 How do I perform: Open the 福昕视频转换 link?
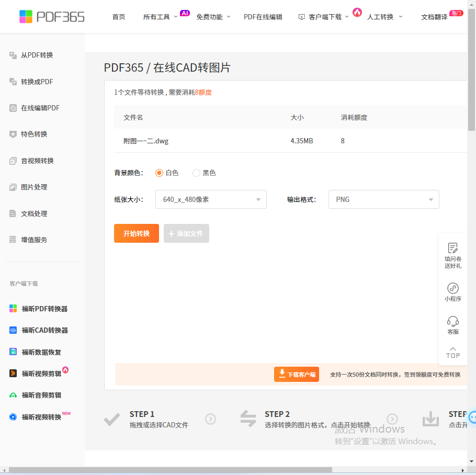41,417
